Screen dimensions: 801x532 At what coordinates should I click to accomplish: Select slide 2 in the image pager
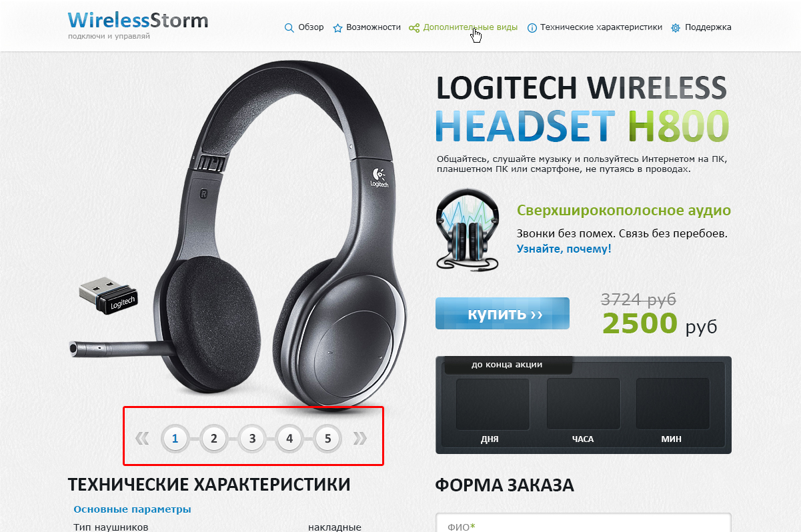(214, 438)
